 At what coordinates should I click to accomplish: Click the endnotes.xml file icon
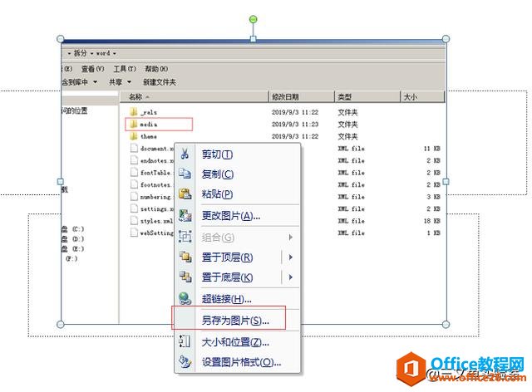(135, 160)
